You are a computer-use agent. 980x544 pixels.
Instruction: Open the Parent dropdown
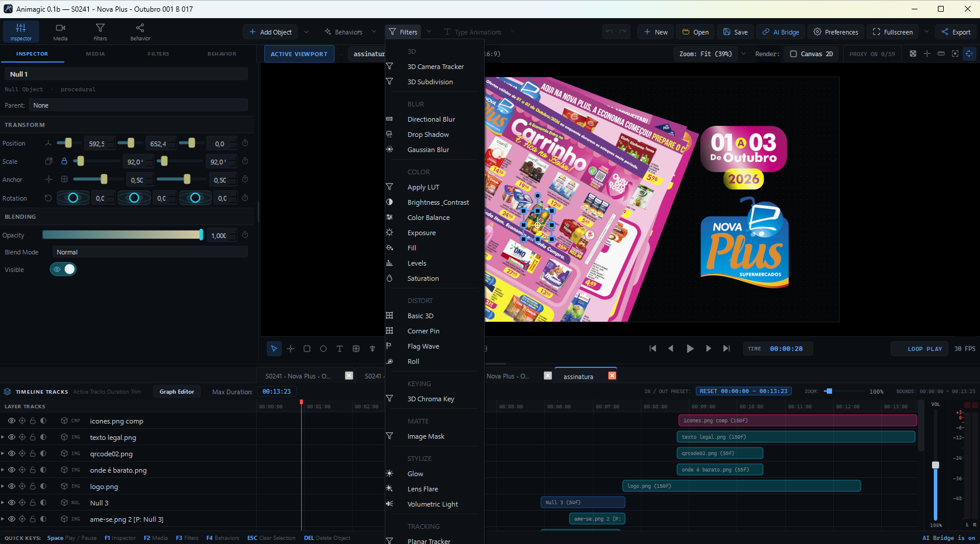pyautogui.click(x=139, y=105)
